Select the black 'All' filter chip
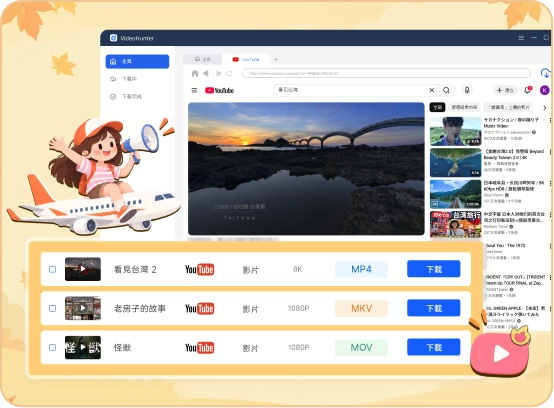 click(437, 107)
